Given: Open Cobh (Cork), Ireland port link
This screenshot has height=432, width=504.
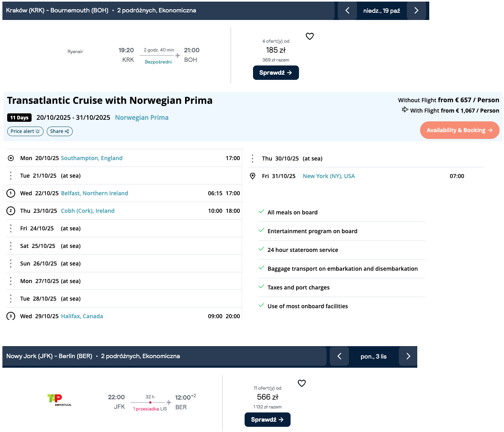Looking at the screenshot, I should [x=88, y=211].
